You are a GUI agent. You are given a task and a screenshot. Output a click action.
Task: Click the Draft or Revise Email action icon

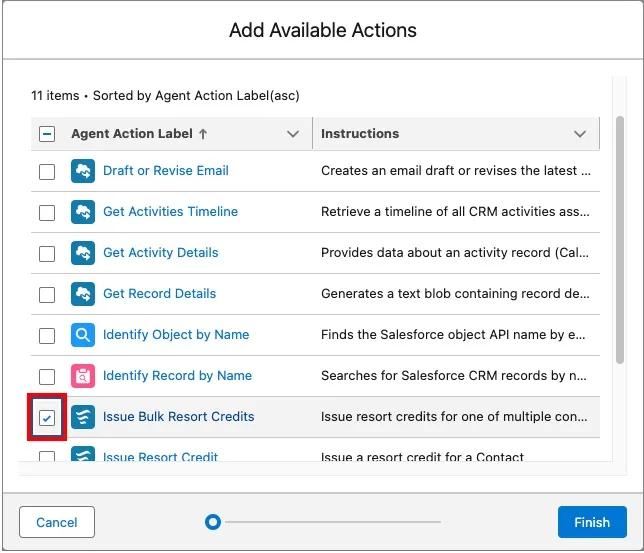[x=83, y=171]
